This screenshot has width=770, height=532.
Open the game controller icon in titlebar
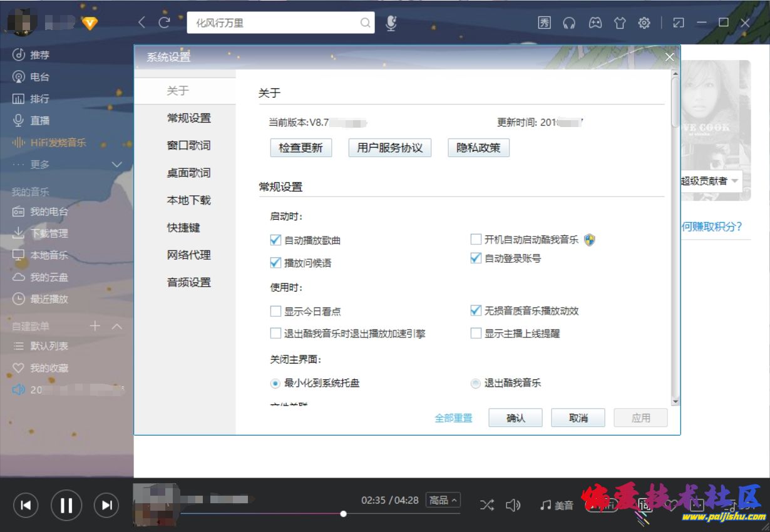point(595,23)
